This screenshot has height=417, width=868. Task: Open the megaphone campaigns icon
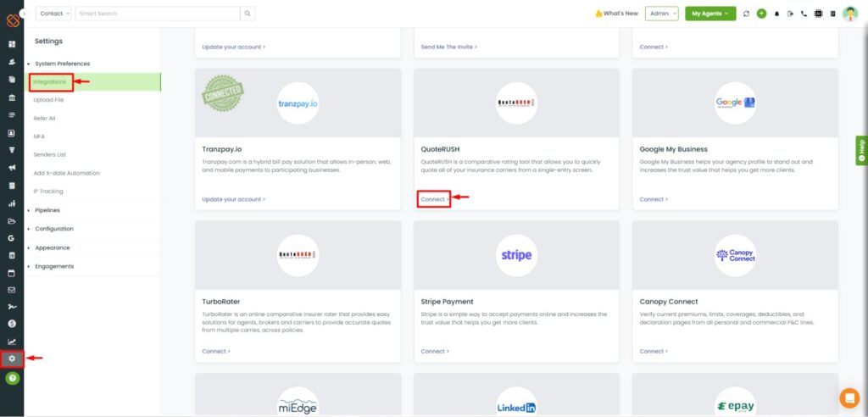click(x=12, y=168)
